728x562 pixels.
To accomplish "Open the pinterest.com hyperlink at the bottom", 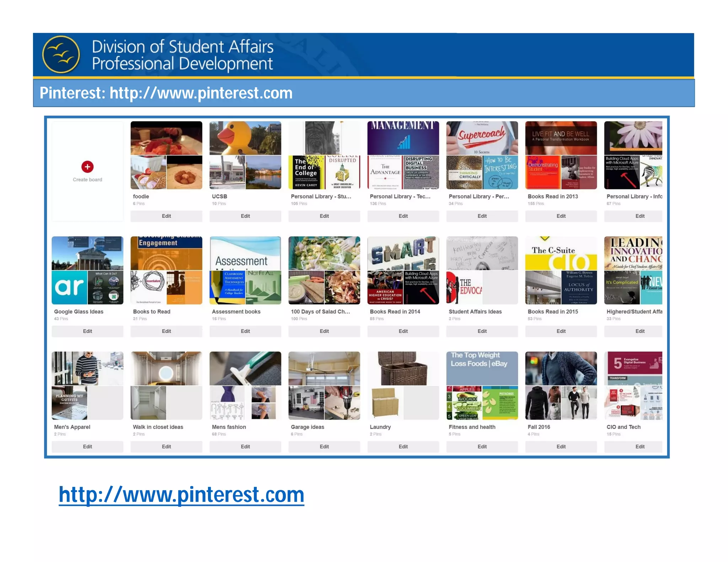I will point(181,494).
